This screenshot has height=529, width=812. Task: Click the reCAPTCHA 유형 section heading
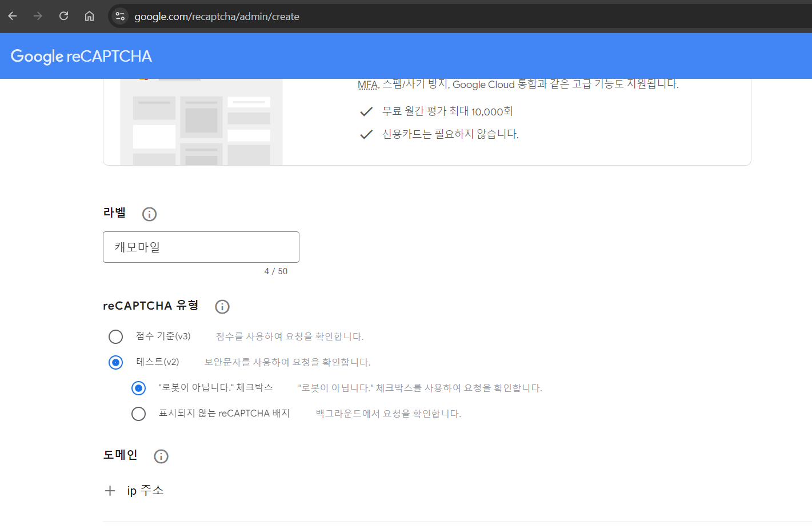tap(151, 306)
